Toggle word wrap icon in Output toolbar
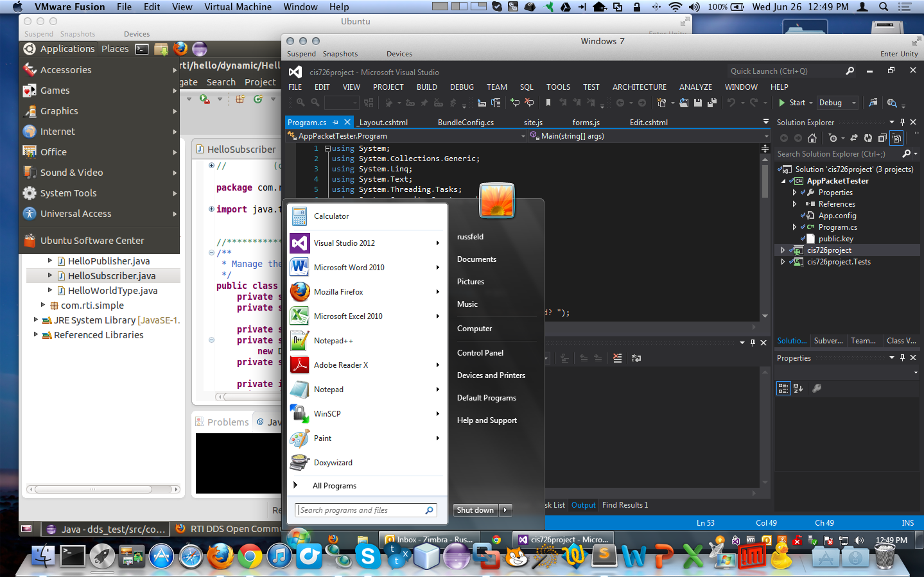The image size is (924, 577). pyautogui.click(x=636, y=358)
